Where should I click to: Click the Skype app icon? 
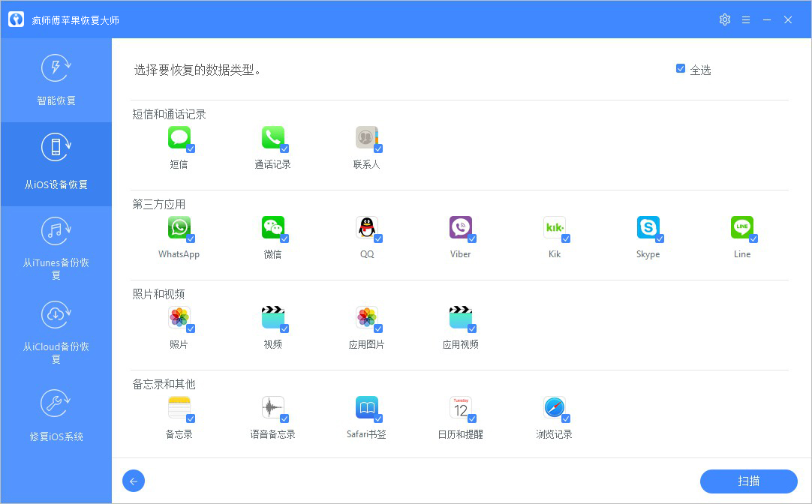(648, 228)
